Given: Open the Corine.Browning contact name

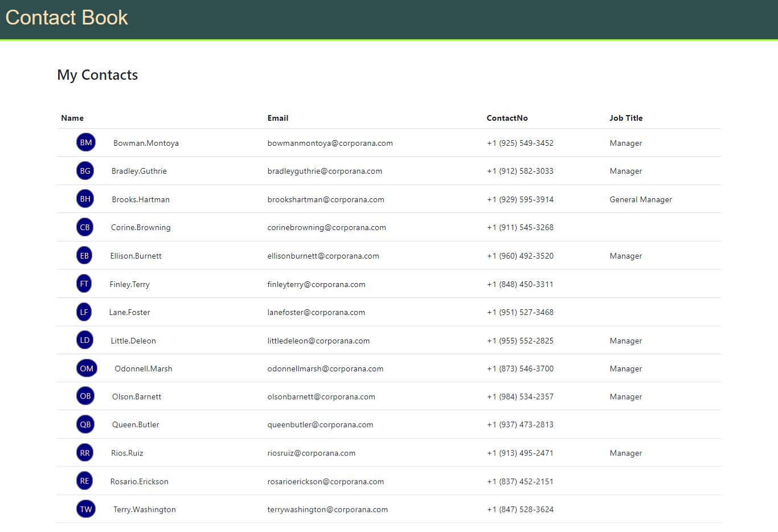Looking at the screenshot, I should [x=141, y=227].
